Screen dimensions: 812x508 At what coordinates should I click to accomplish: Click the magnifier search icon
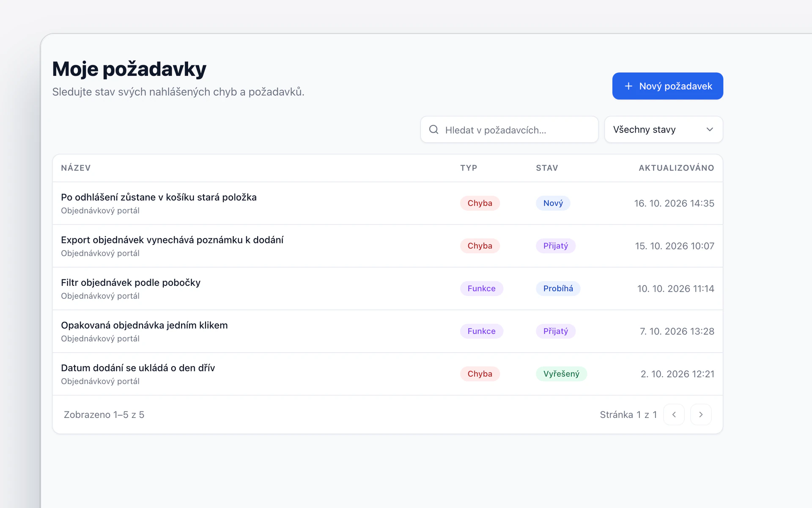(433, 130)
